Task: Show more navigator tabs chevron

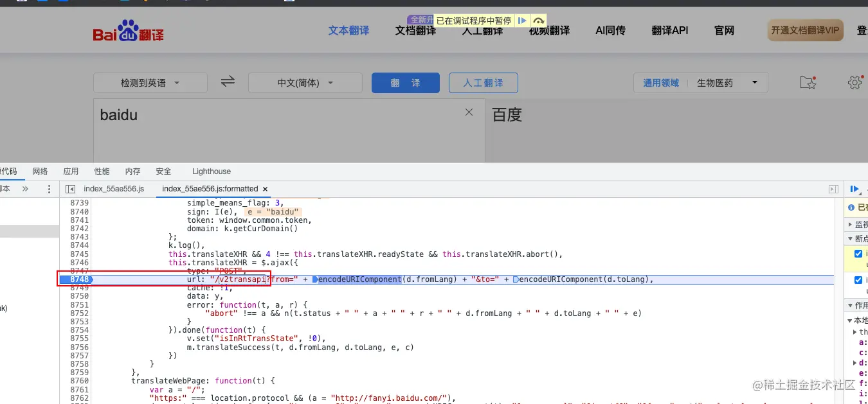Action: pos(26,189)
